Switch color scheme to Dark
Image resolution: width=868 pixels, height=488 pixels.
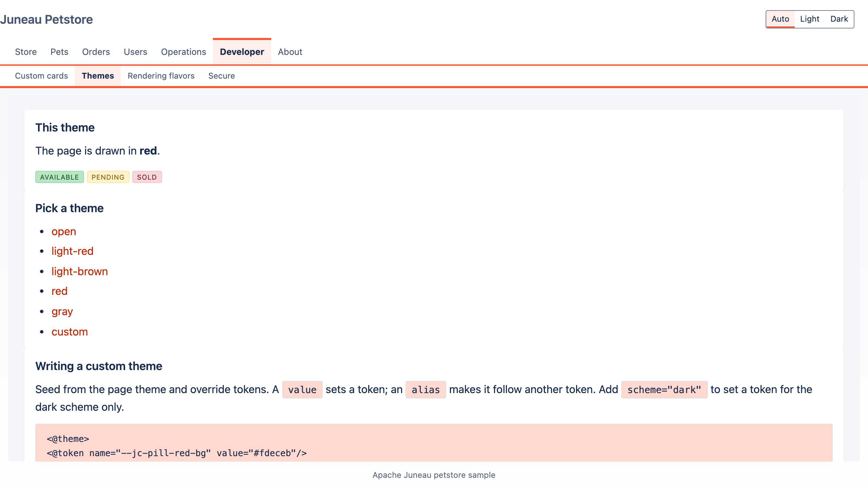[x=839, y=19]
